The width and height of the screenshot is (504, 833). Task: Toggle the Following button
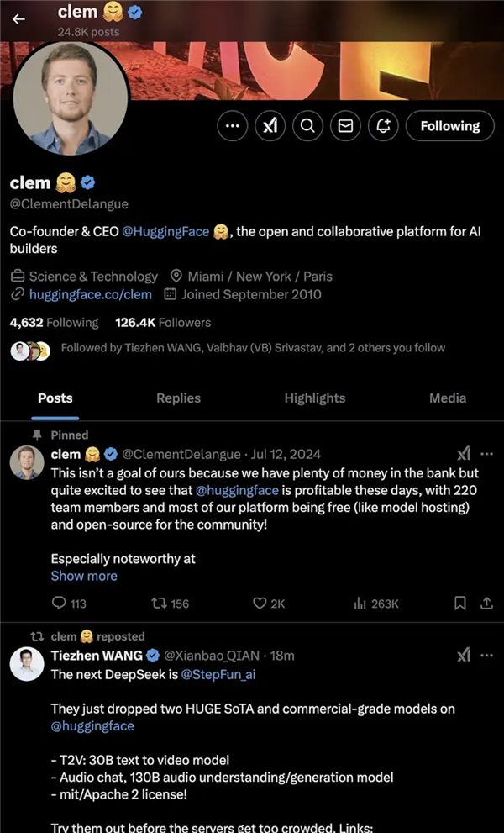pos(449,126)
